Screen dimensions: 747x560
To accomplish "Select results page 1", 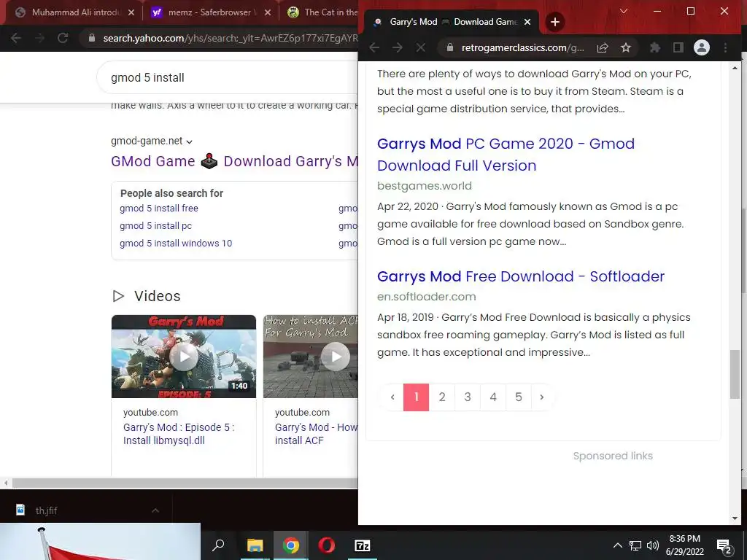I will [x=416, y=397].
